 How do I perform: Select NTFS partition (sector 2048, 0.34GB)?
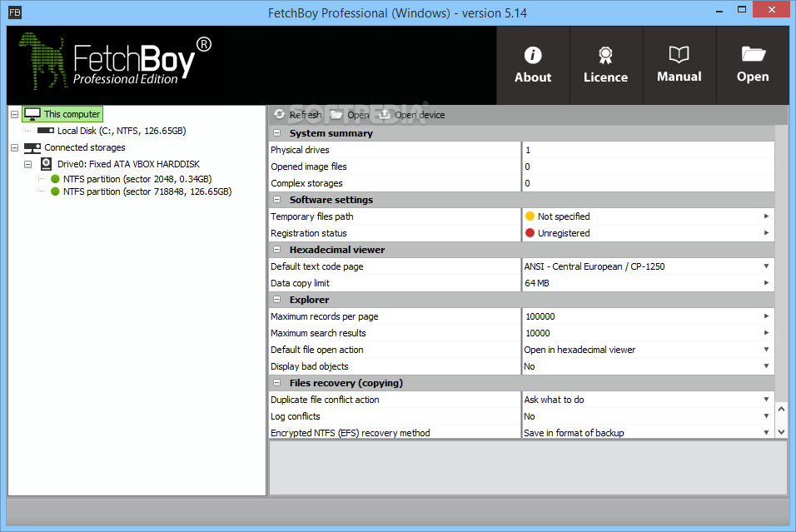coord(137,179)
